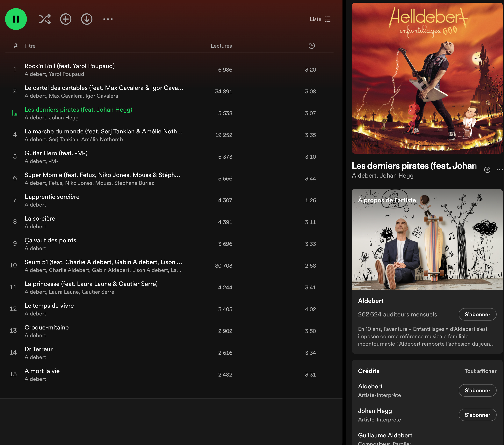This screenshot has height=445, width=504.
Task: Click Tout afficher in Crédits section
Action: coord(480,371)
